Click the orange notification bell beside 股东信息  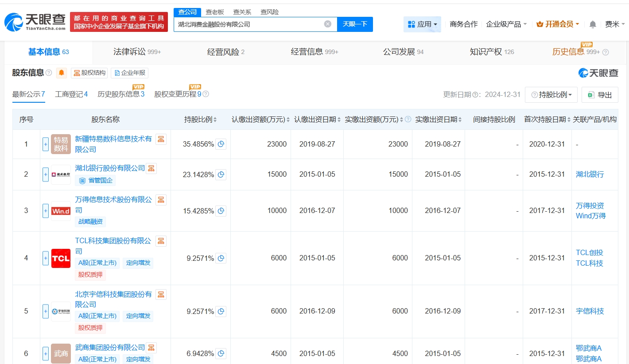point(62,73)
